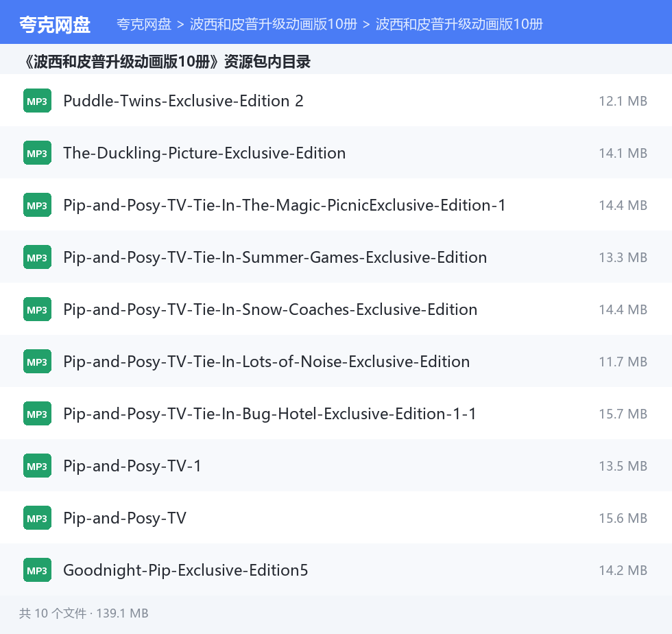This screenshot has width=672, height=634.
Task: Select the Pip-and-Posy-TV-1 file name
Action: click(132, 467)
